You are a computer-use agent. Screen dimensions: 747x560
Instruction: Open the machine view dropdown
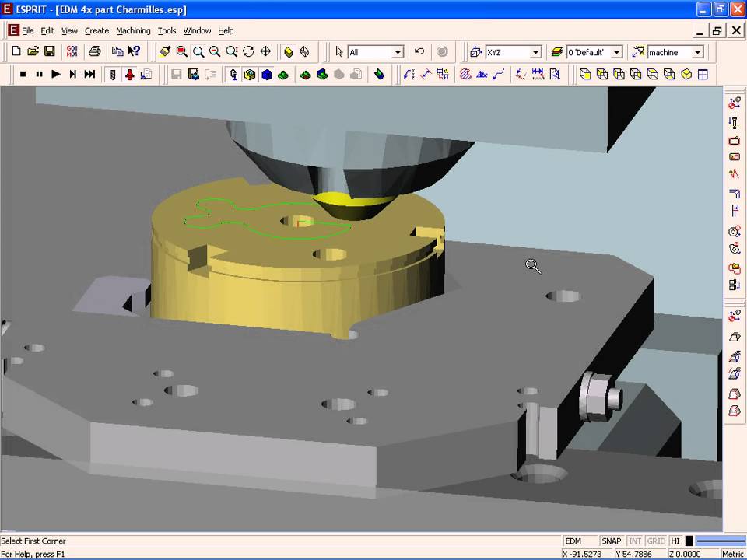tap(698, 52)
